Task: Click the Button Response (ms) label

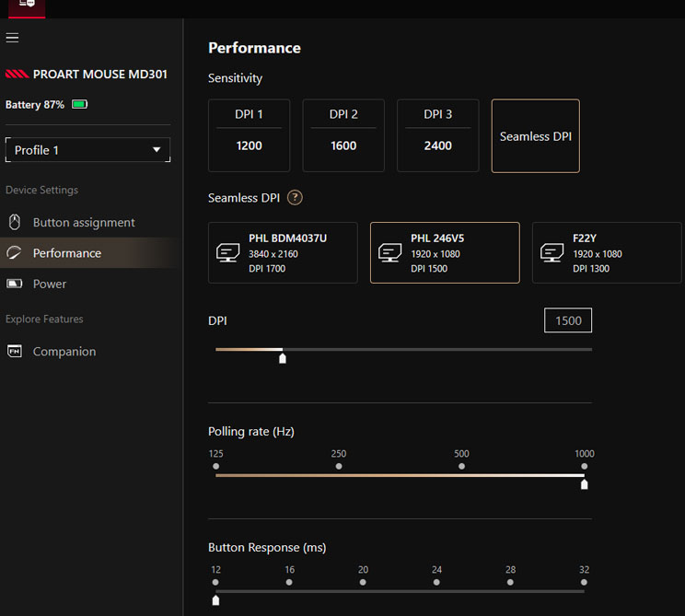Action: pos(267,548)
